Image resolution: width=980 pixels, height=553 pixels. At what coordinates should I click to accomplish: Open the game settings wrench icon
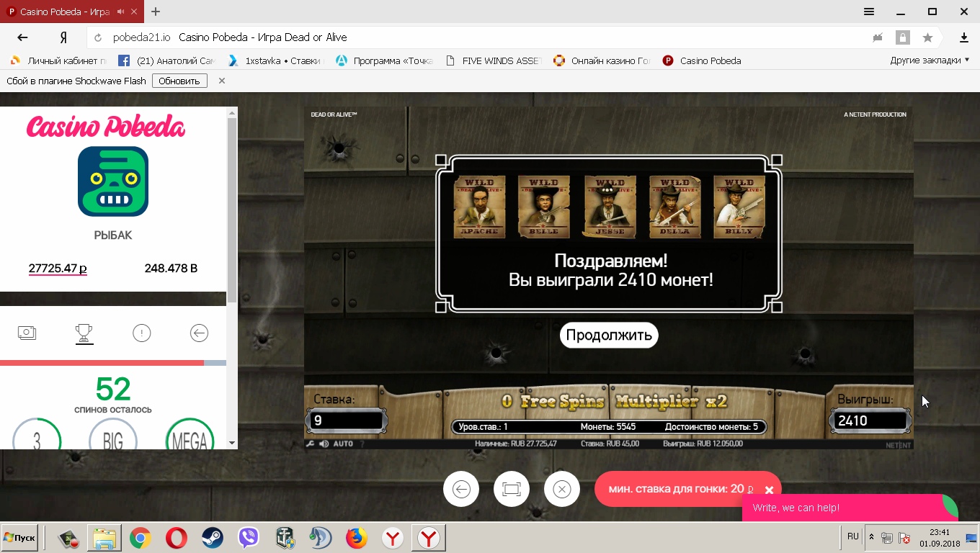(311, 444)
